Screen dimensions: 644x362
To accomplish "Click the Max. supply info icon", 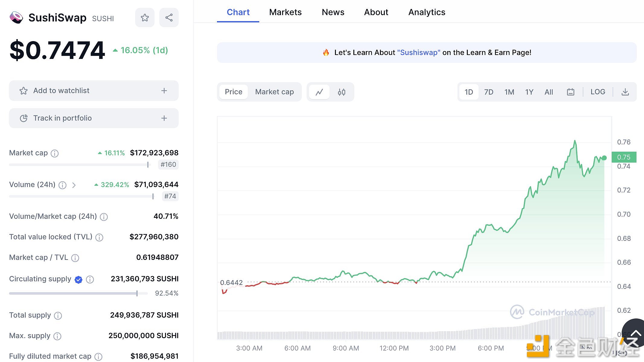I will point(57,336).
